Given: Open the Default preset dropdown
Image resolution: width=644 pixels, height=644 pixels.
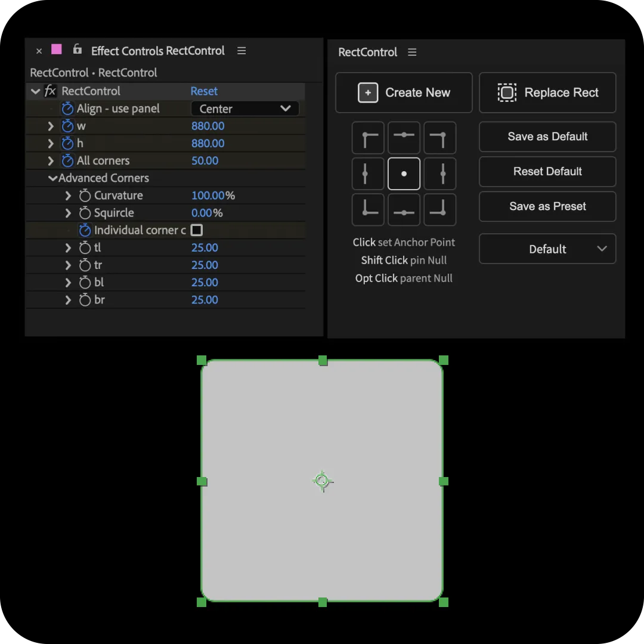Looking at the screenshot, I should tap(547, 249).
